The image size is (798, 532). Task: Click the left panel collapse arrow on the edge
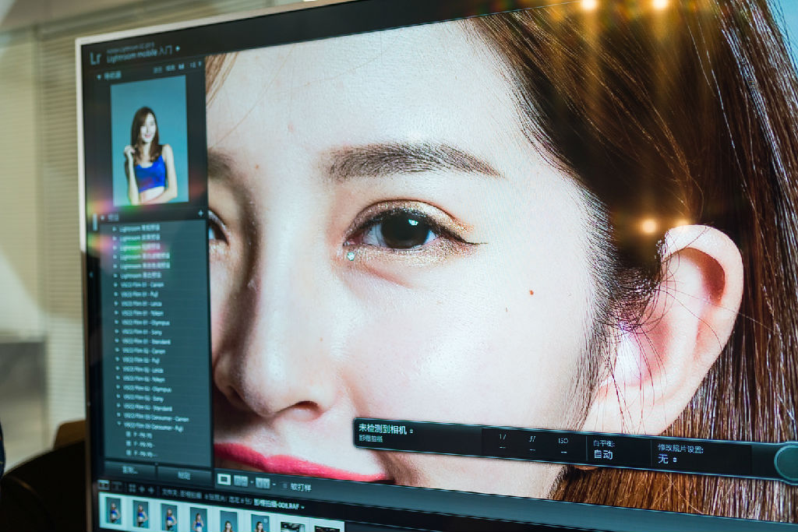tap(92, 275)
